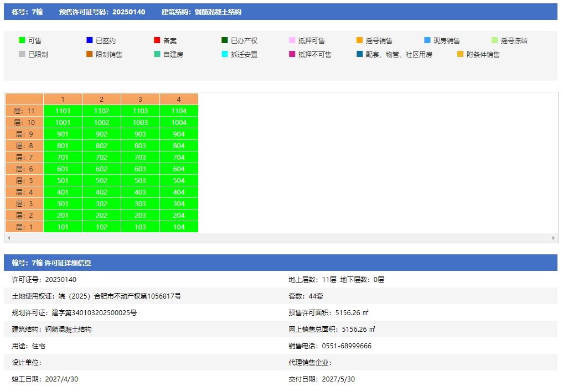This screenshot has width=563, height=392.
Task: Select unit 103 on the first floor
Action: click(x=140, y=227)
